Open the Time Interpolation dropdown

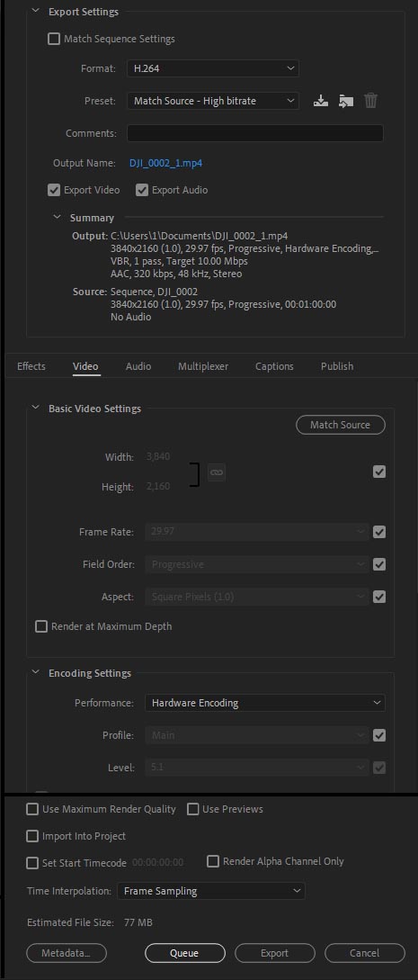(211, 891)
